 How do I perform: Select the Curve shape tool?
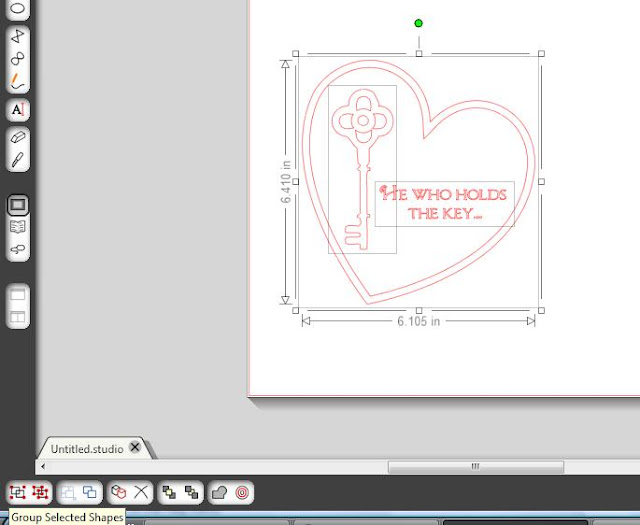pyautogui.click(x=18, y=59)
